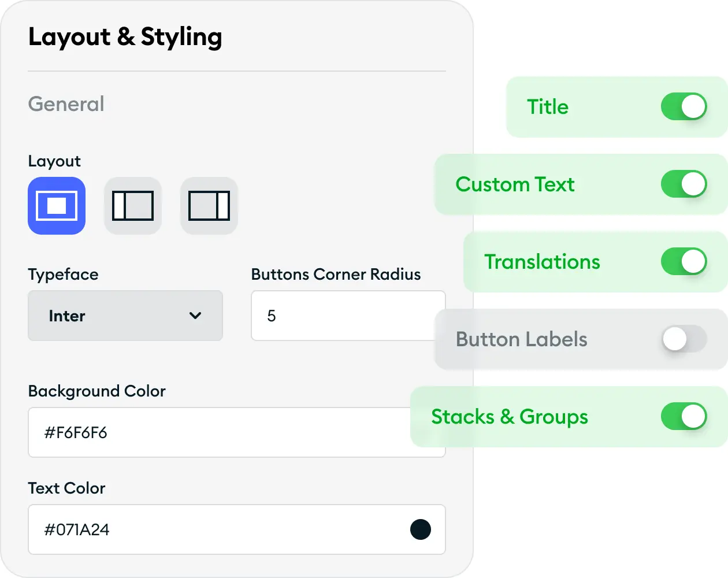Click the General section heading
Viewport: 728px width, 578px height.
(66, 104)
